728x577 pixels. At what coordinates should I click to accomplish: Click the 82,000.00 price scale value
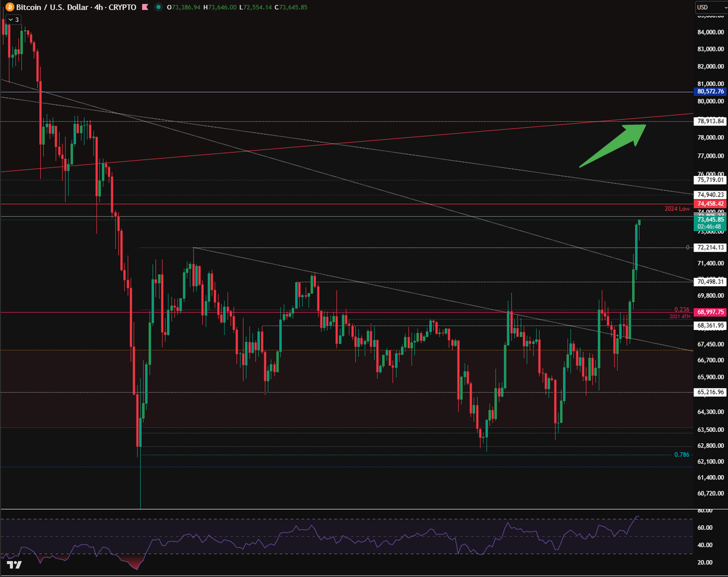(x=710, y=67)
